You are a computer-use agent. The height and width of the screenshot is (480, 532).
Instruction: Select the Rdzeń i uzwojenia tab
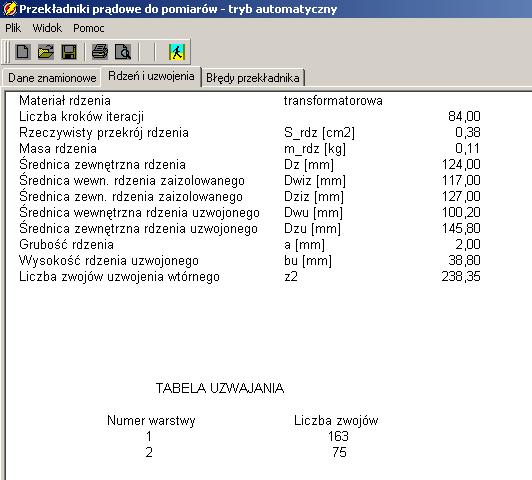click(x=151, y=76)
